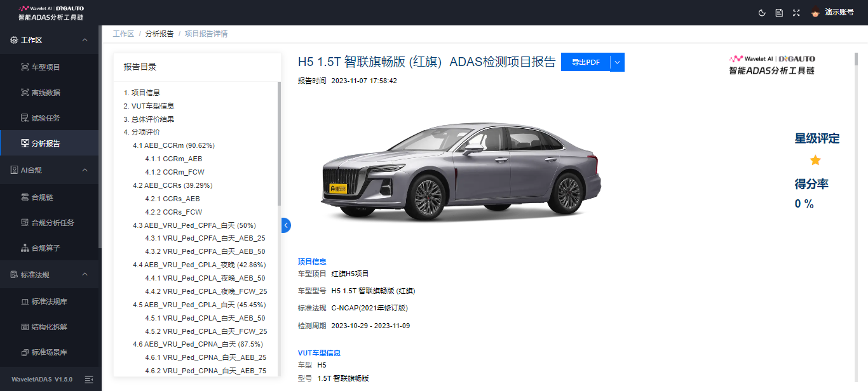Click the 离线数据 sidebar icon
Screen dimensions: 868x391
point(25,92)
